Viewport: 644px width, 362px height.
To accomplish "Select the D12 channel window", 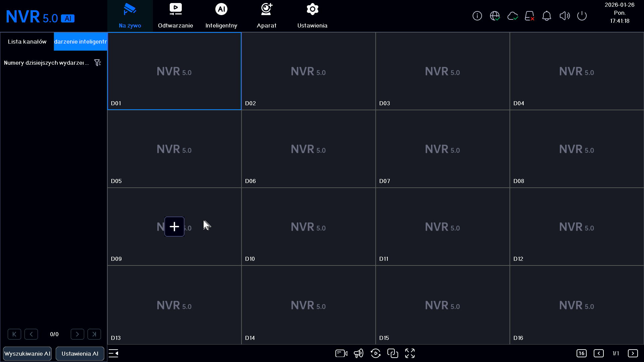I will [577, 227].
